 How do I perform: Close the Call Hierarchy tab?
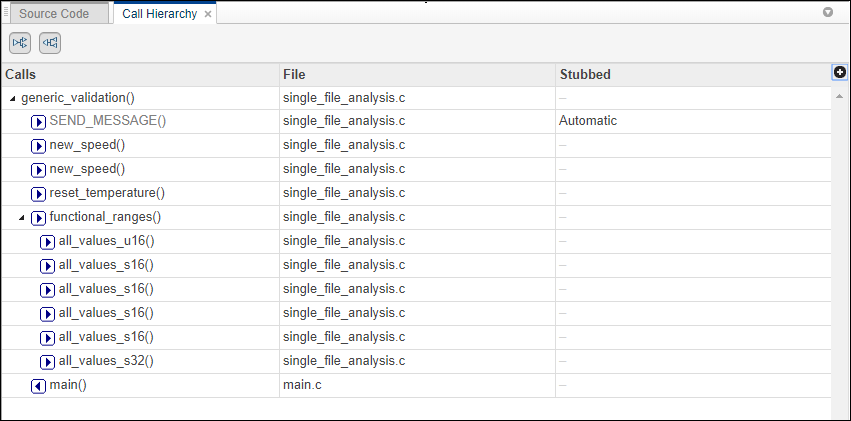pos(208,15)
